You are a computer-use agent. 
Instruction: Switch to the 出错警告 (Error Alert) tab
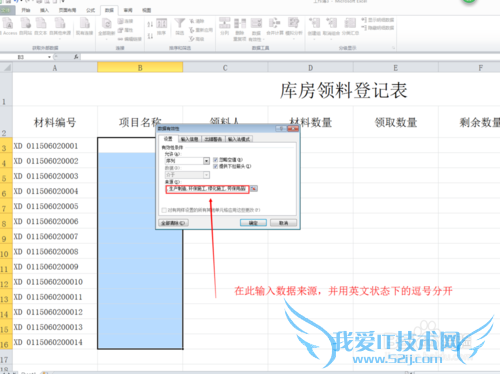tap(213, 139)
